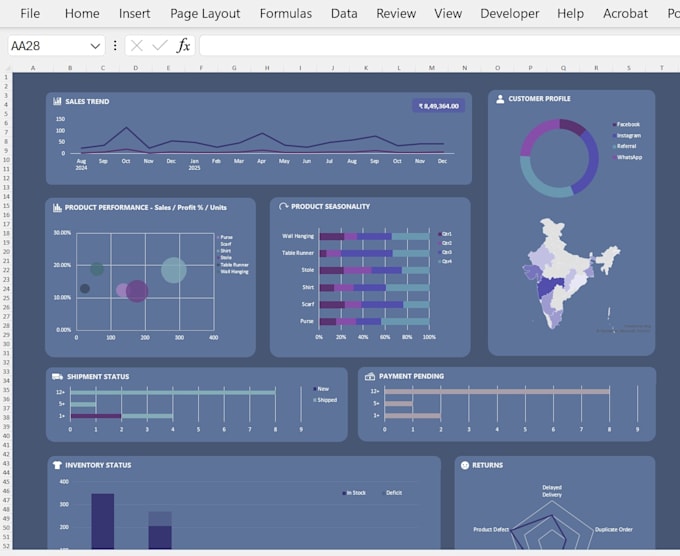
Task: Select the Table Runner seasonality bar
Action: point(374,253)
